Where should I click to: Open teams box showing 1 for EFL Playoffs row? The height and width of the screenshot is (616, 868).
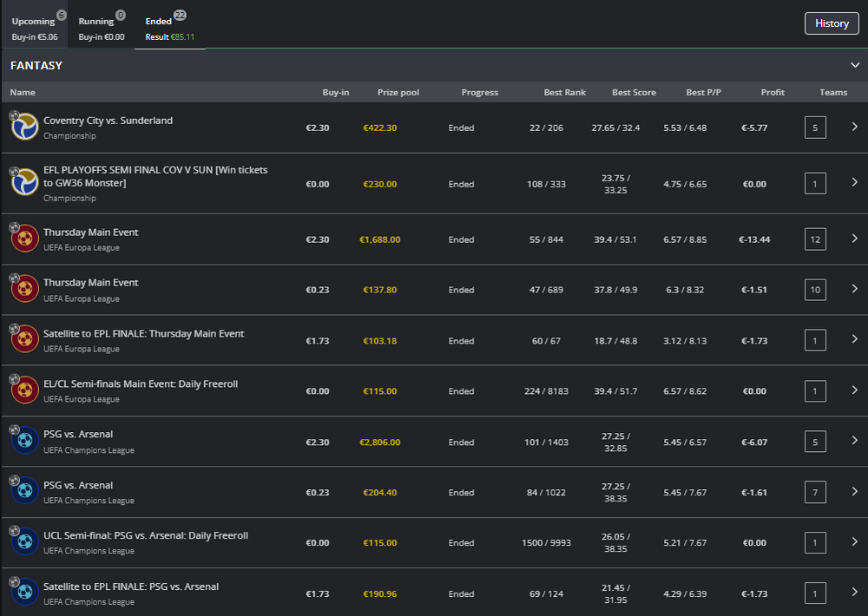tap(815, 184)
